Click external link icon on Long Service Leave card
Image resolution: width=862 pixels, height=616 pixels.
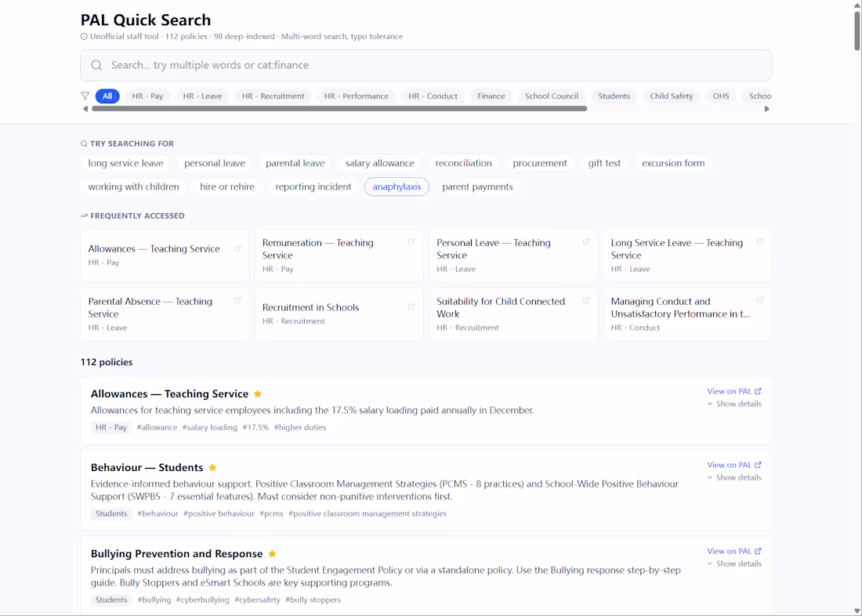click(x=760, y=242)
